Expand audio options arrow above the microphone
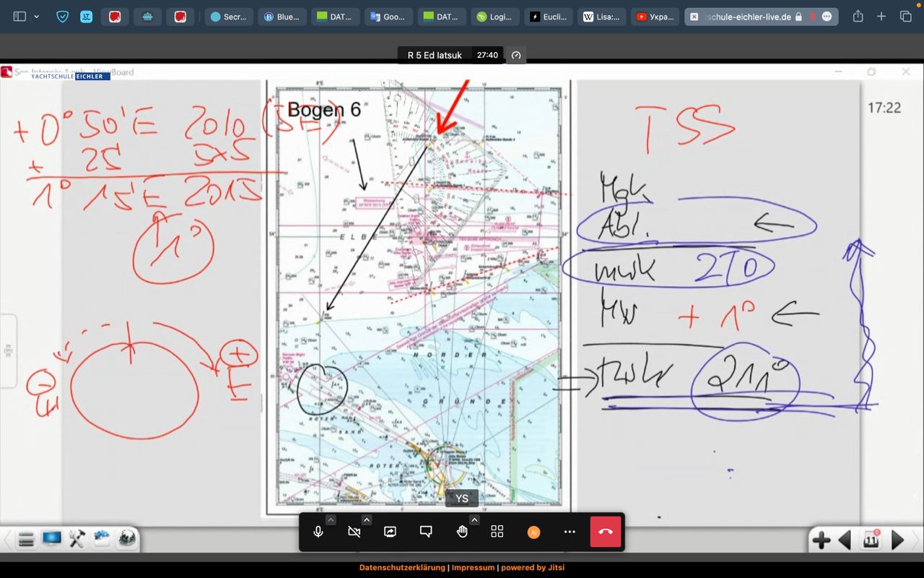924x578 pixels. click(330, 519)
